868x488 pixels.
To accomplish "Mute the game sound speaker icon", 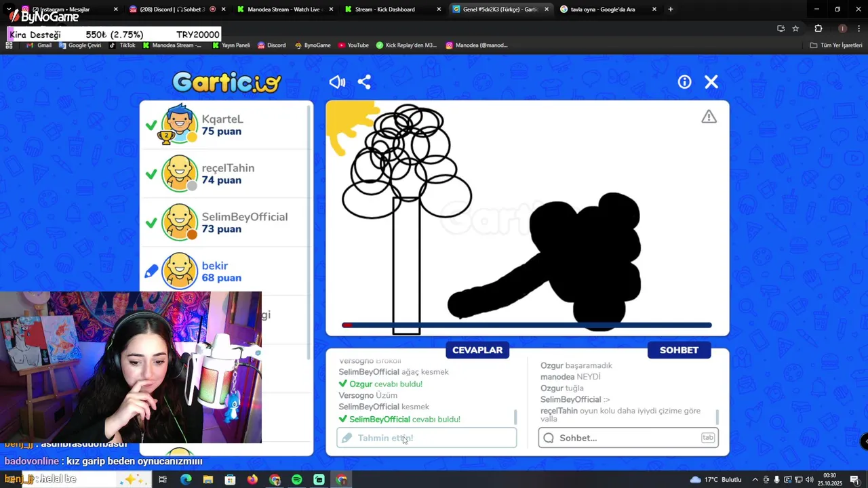I will (x=337, y=82).
